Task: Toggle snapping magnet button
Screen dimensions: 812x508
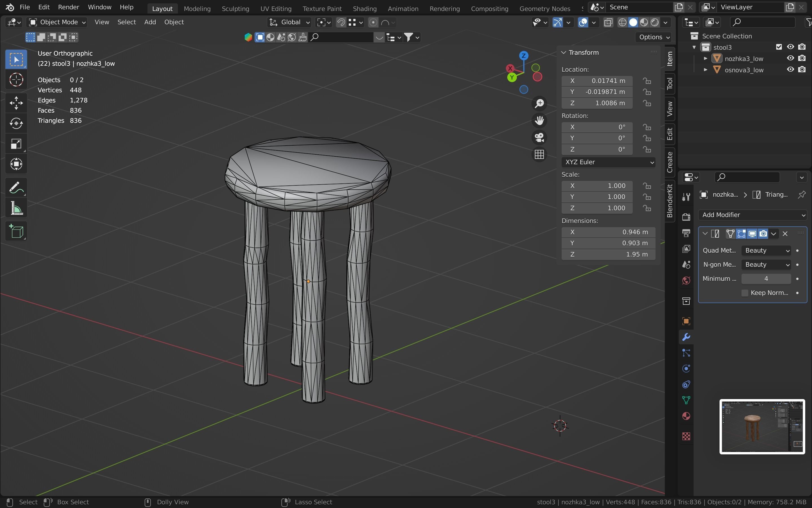Action: (341, 22)
